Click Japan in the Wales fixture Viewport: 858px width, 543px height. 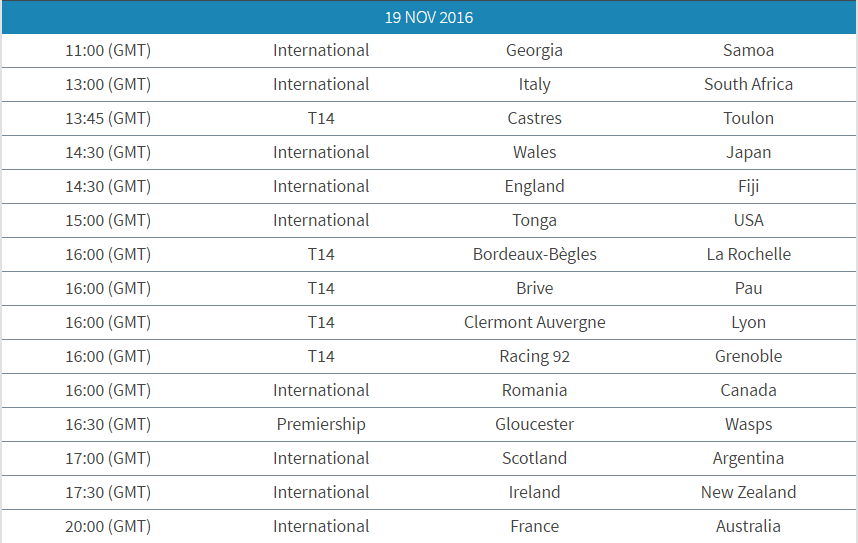(x=748, y=152)
